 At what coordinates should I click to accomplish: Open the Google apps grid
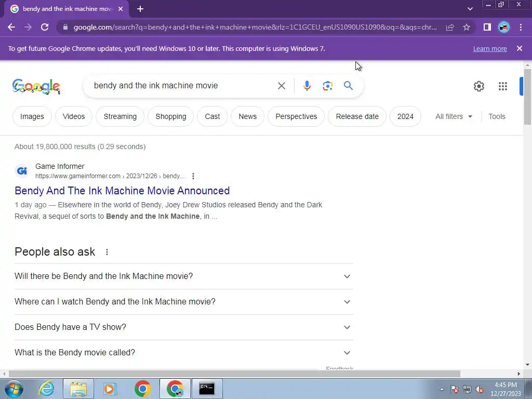point(503,86)
